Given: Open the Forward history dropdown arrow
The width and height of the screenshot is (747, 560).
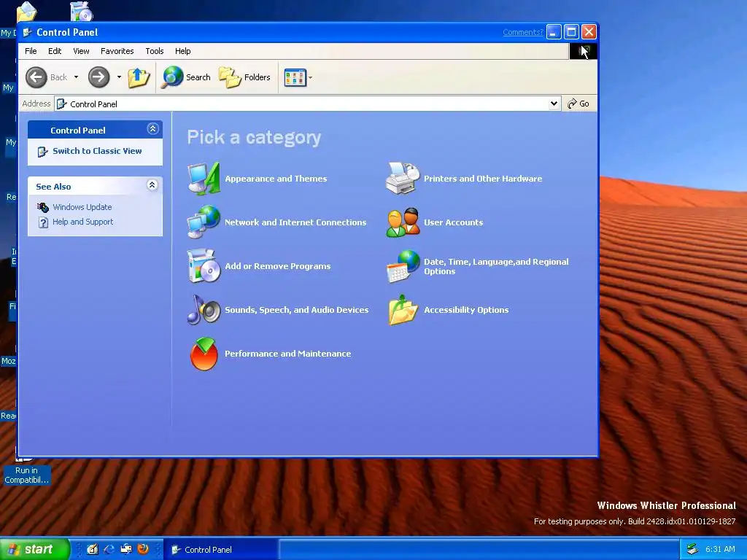Looking at the screenshot, I should pos(119,77).
